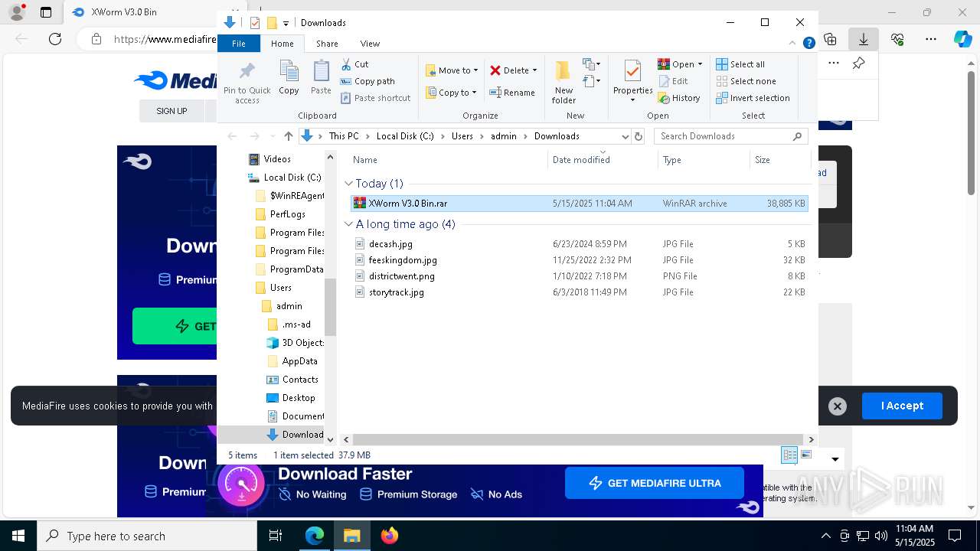Image resolution: width=980 pixels, height=551 pixels.
Task: Expand Delete dropdown arrow
Action: [534, 70]
